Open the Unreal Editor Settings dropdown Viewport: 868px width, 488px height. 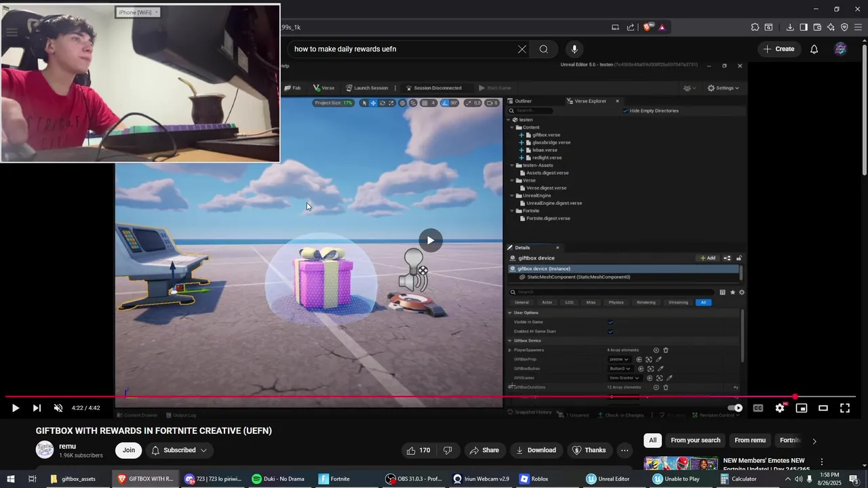(x=723, y=88)
